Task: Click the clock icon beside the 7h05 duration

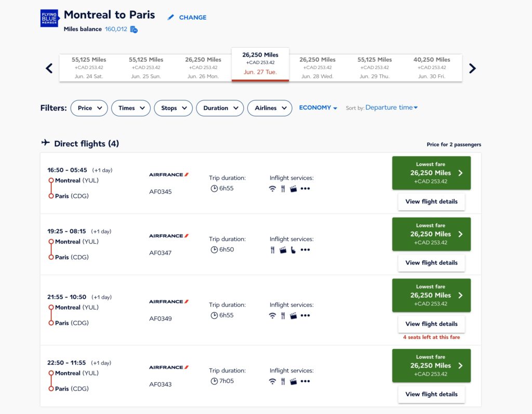Action: coord(214,381)
